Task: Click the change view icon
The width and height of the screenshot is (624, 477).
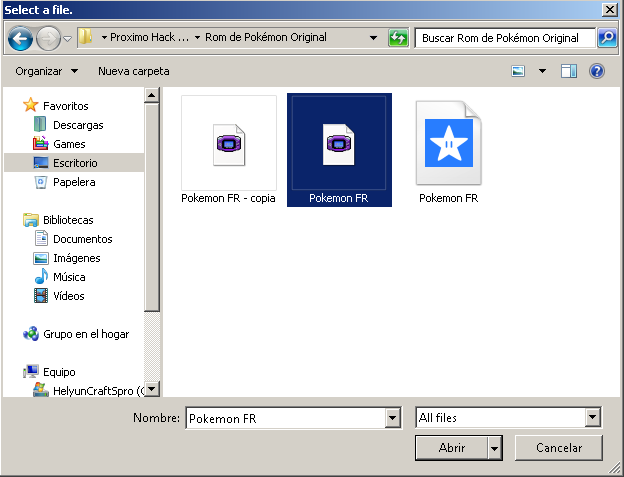Action: [x=518, y=71]
